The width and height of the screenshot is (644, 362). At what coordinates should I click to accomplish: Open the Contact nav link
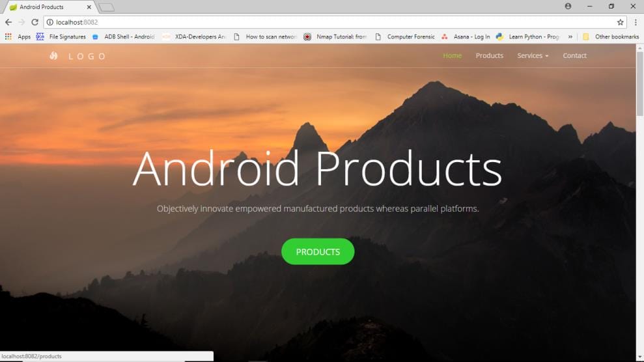(574, 56)
